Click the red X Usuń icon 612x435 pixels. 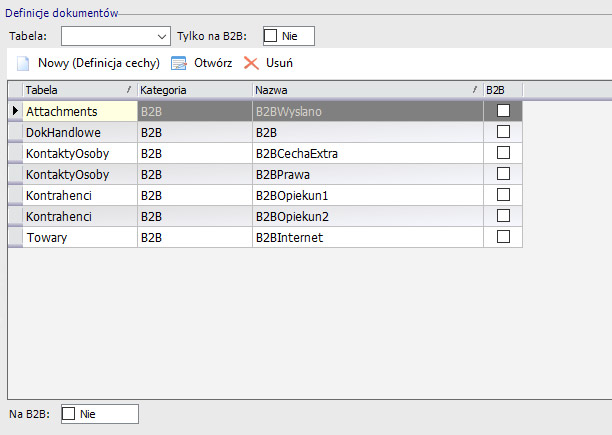tap(251, 63)
